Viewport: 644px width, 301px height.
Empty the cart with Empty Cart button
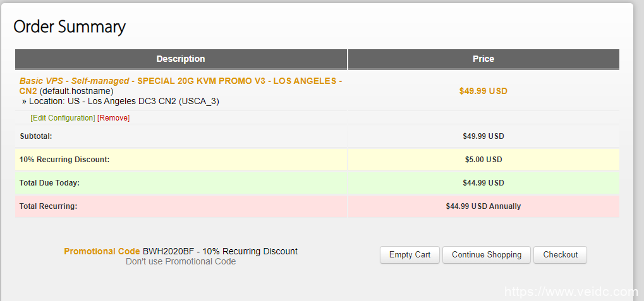tap(410, 255)
